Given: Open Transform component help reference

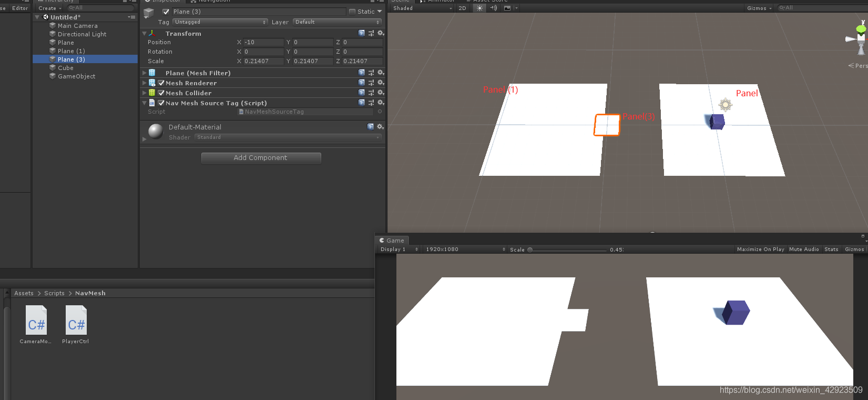Looking at the screenshot, I should [x=362, y=33].
